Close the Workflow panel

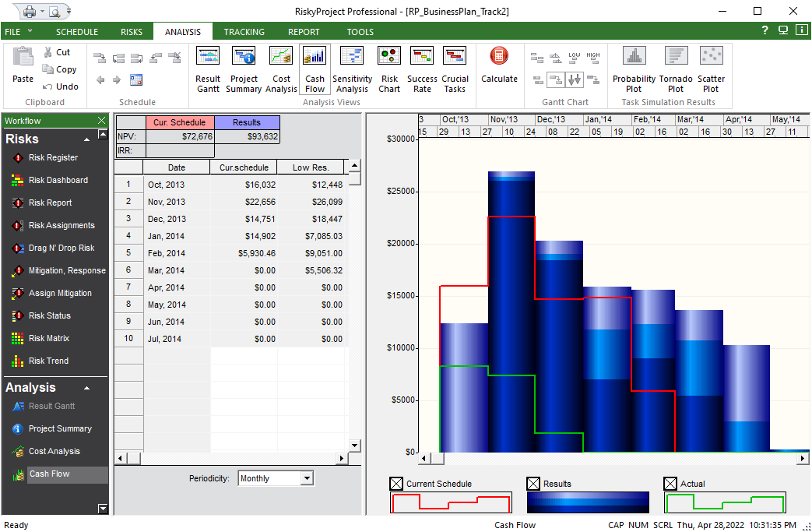pos(101,120)
